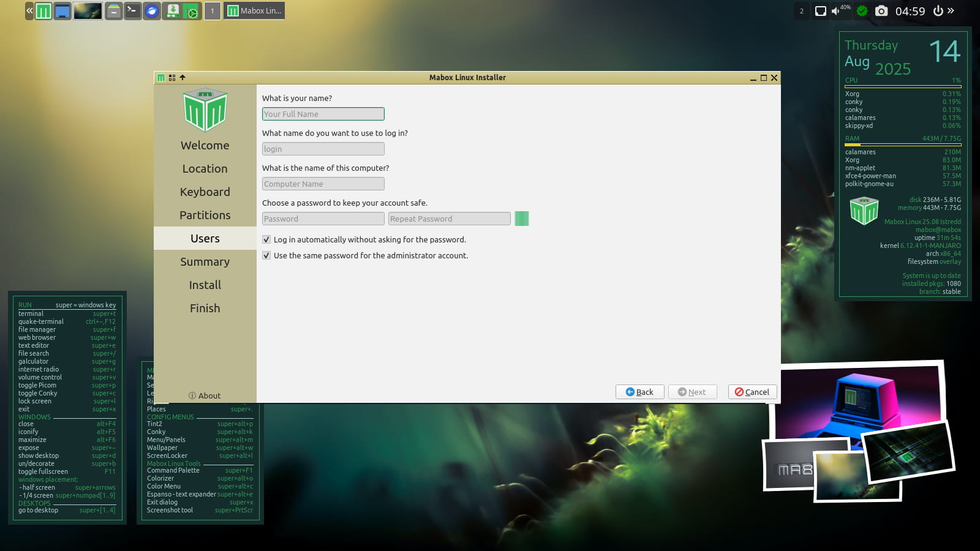This screenshot has height=551, width=980.
Task: Click the CPU usage bar in Conky
Action: pos(903,86)
